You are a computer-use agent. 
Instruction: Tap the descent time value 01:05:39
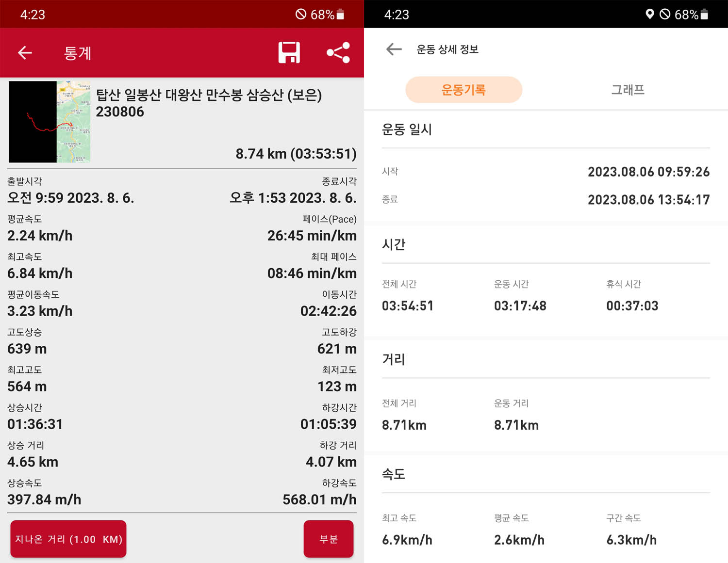(329, 424)
